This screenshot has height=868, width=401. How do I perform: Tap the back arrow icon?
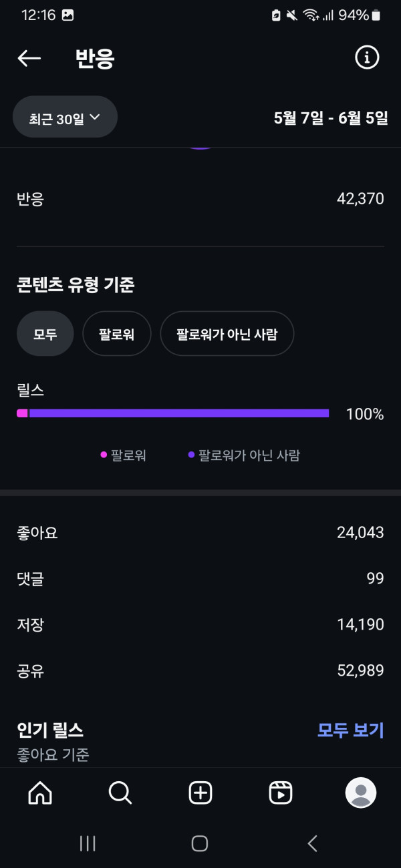click(29, 58)
